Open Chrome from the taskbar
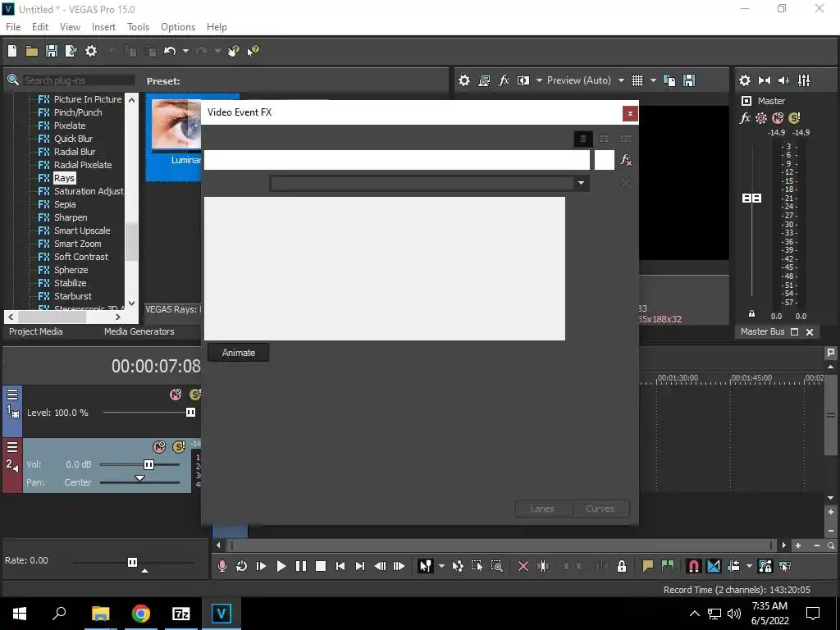The height and width of the screenshot is (630, 840). [141, 614]
